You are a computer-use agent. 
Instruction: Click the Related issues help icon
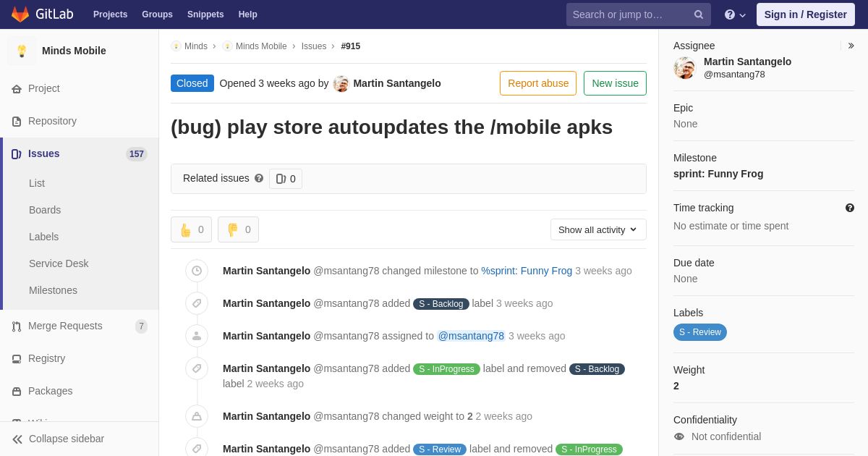click(259, 178)
